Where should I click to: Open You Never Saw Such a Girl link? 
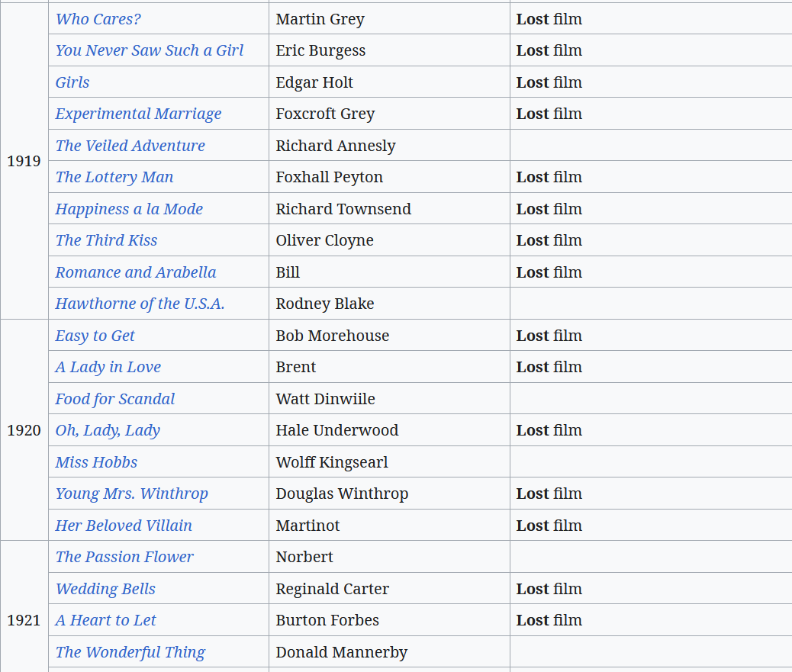coord(150,50)
